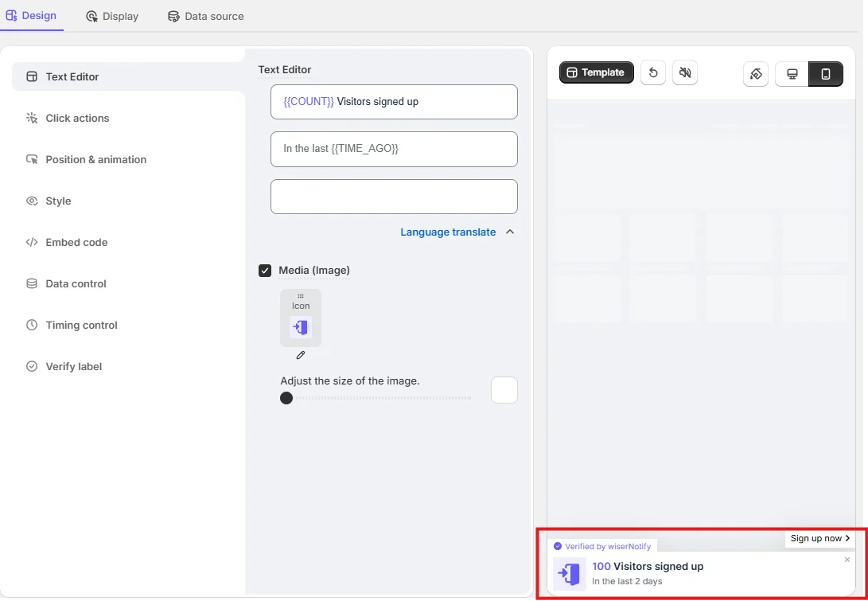
Task: Click the Position & animation icon
Action: click(32, 159)
